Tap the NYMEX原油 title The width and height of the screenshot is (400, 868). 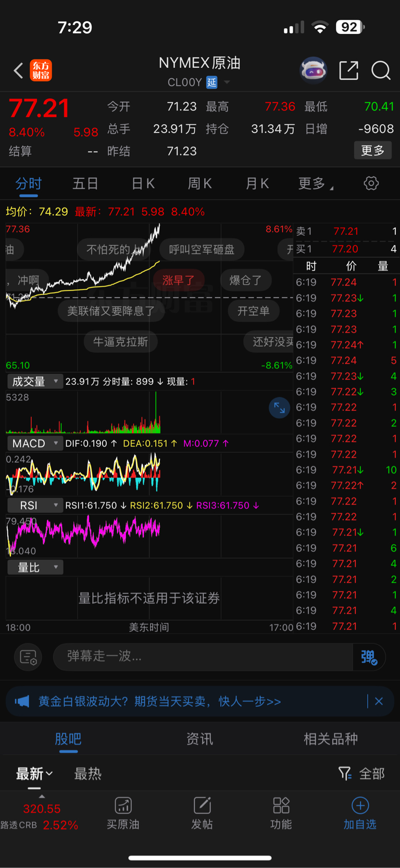click(199, 63)
